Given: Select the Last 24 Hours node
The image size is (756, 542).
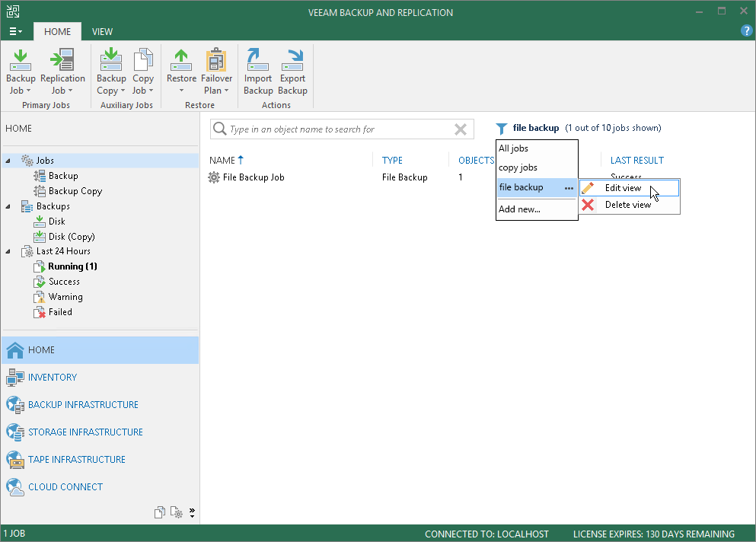Looking at the screenshot, I should (63, 251).
